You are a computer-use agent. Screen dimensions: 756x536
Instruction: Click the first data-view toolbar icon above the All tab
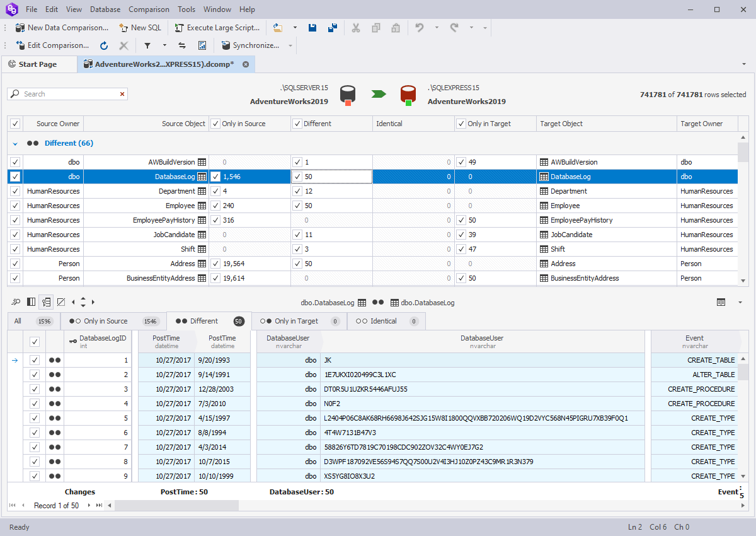[16, 302]
